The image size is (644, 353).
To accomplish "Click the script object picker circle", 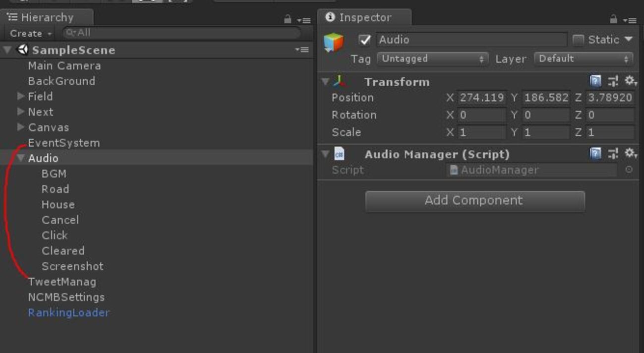I will click(x=629, y=170).
